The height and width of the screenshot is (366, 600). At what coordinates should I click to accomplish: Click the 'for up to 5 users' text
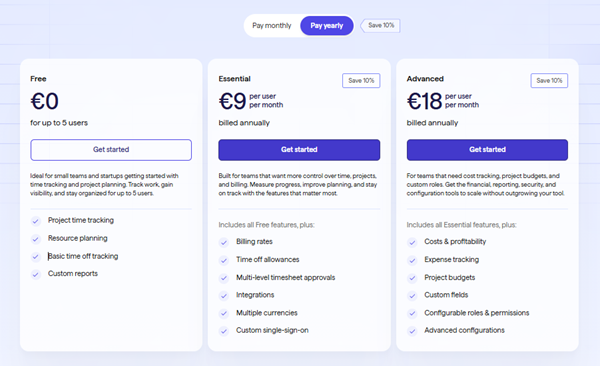(59, 123)
